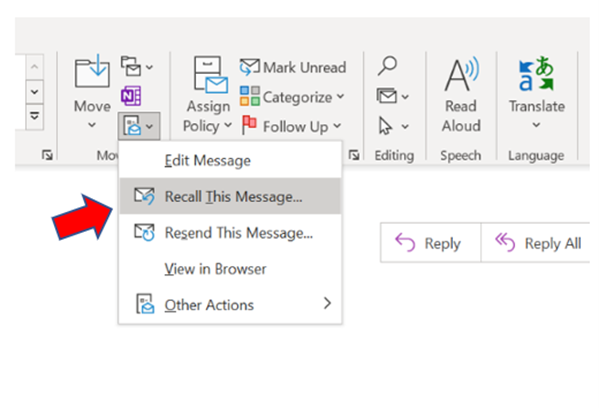Click the Reply button
This screenshot has height=408, width=599.
pos(431,243)
